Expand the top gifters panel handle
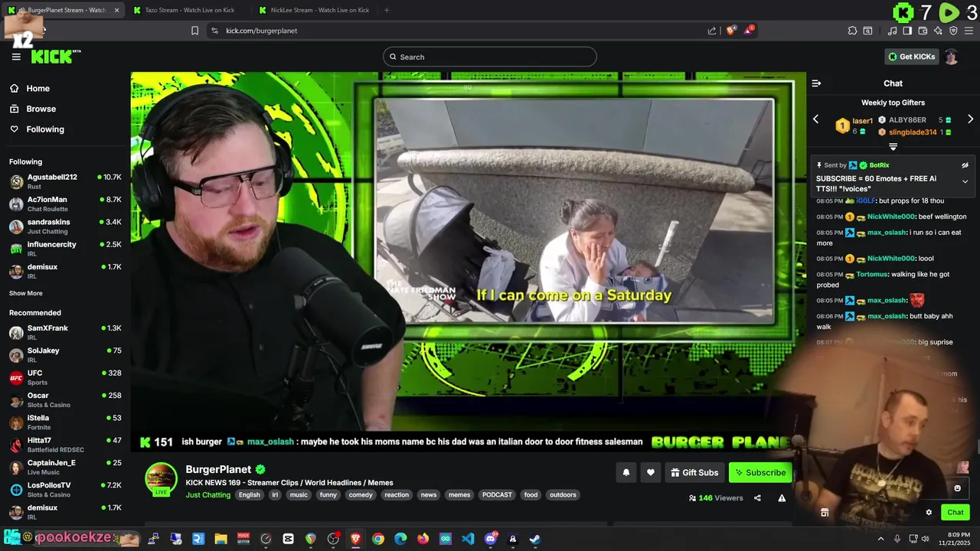This screenshot has height=551, width=980. 893,146
